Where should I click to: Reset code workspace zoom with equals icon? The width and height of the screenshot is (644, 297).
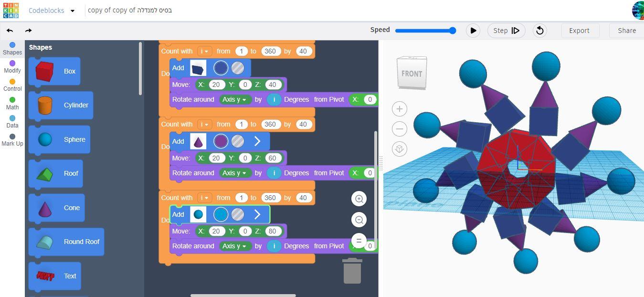[359, 241]
